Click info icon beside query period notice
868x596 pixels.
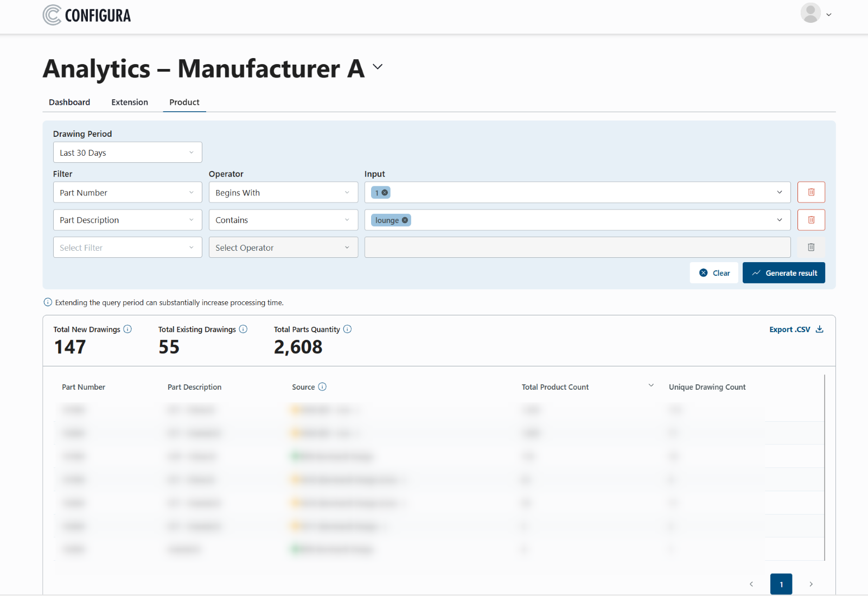point(48,302)
